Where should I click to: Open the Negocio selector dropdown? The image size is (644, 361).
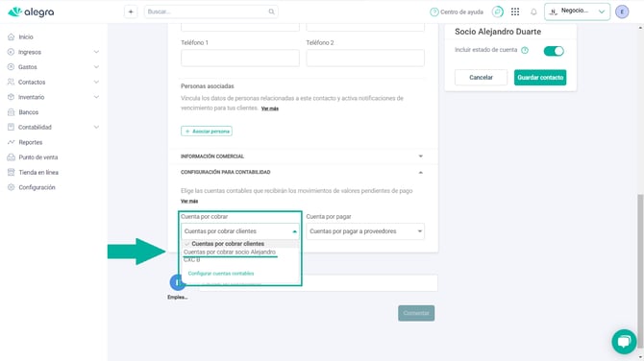point(577,12)
